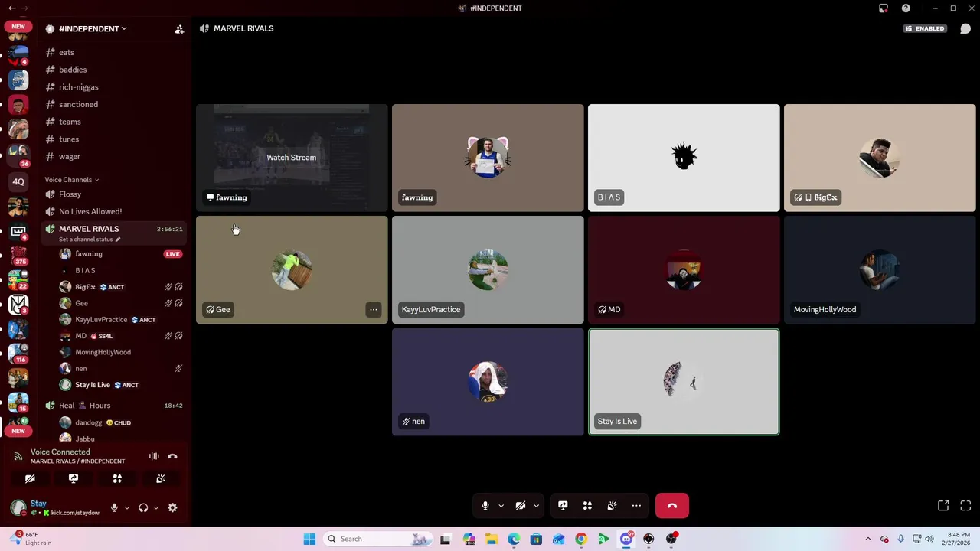The width and height of the screenshot is (980, 551).
Task: Open more options in the call control bar
Action: tap(636, 506)
